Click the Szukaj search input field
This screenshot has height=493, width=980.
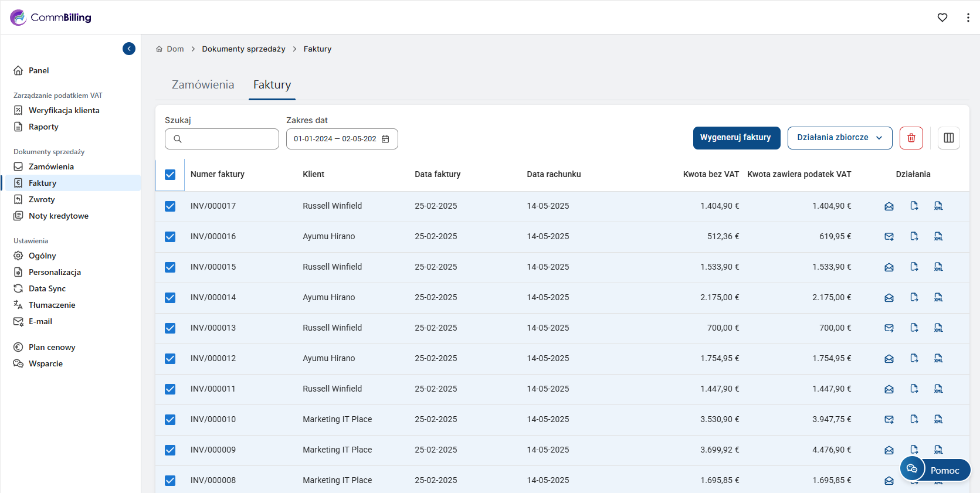(x=229, y=139)
